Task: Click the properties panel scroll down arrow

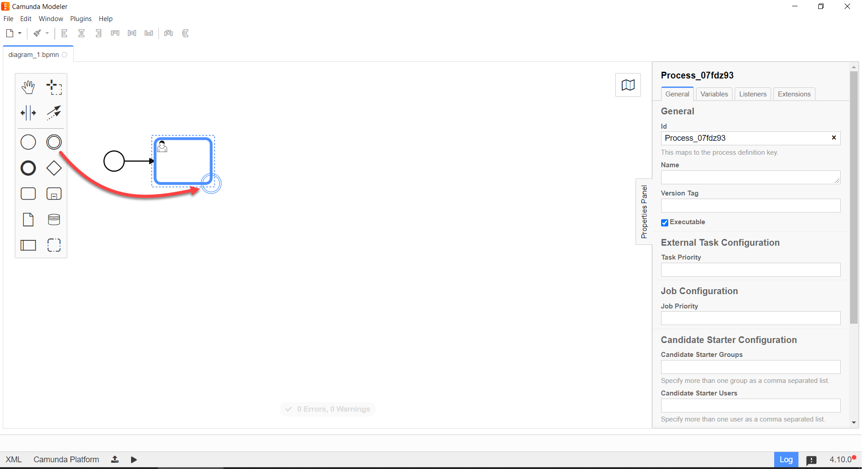Action: click(854, 422)
